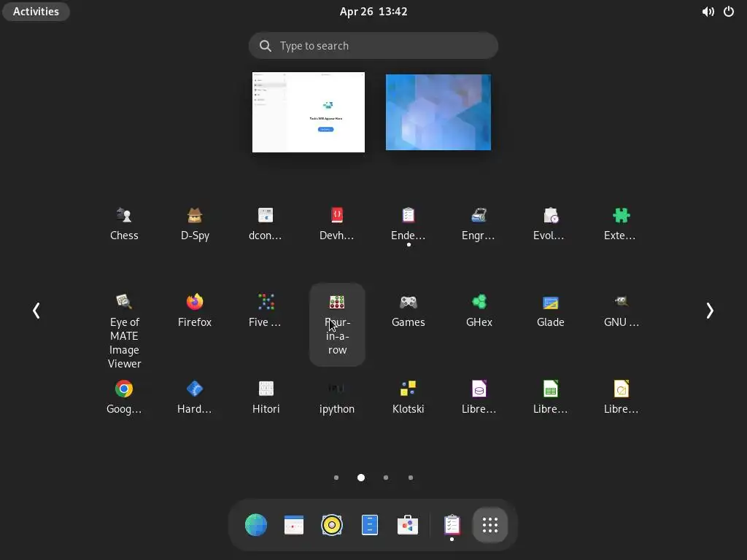Launch the Five or More game
The image size is (747, 560).
[x=266, y=311]
